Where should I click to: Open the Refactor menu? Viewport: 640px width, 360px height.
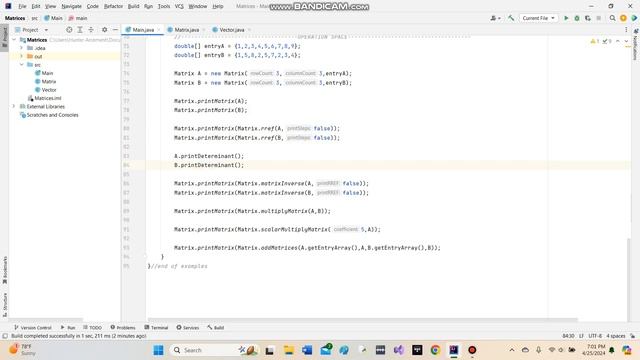tap(113, 6)
